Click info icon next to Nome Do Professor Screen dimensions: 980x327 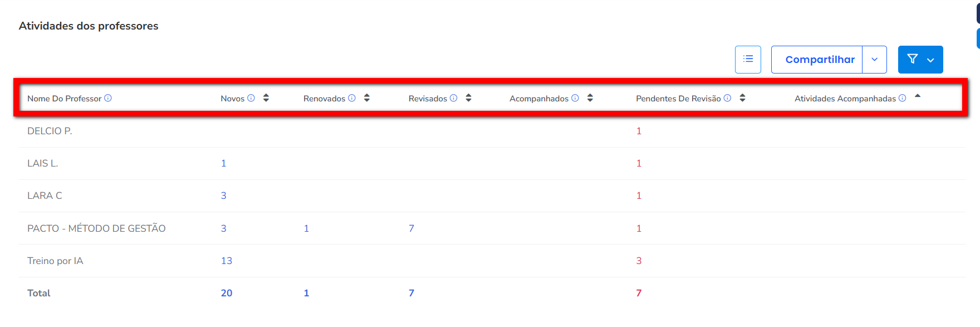pos(108,98)
